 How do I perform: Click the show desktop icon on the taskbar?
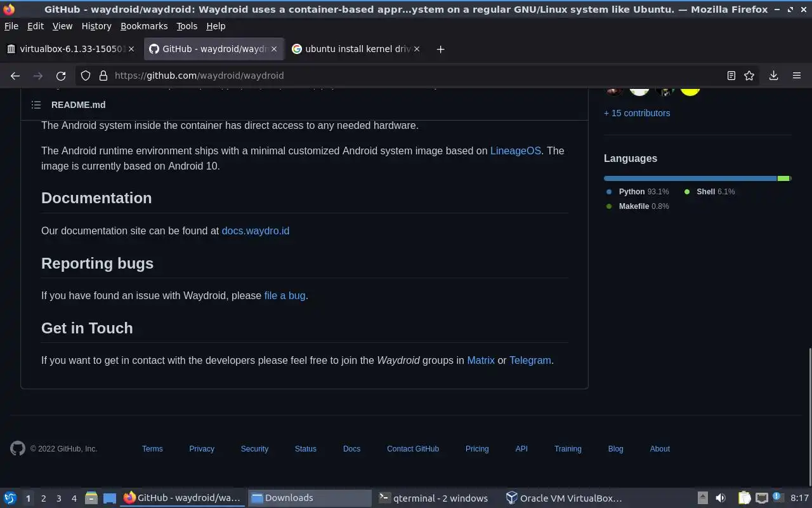[110, 498]
